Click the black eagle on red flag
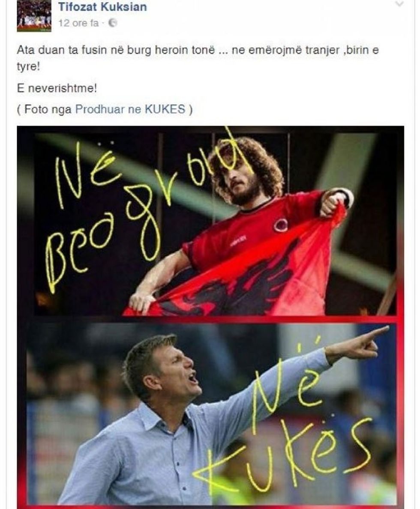Viewport: 420px width, 509px height. click(234, 286)
